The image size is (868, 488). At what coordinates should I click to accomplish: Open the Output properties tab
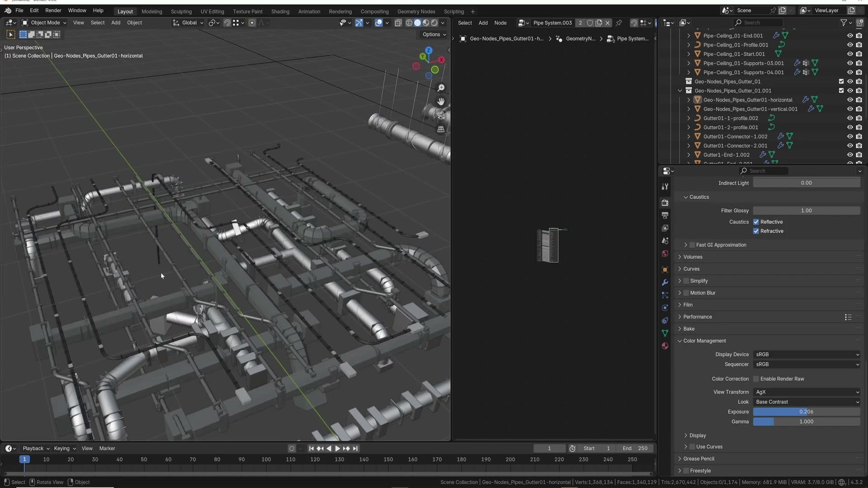665,216
